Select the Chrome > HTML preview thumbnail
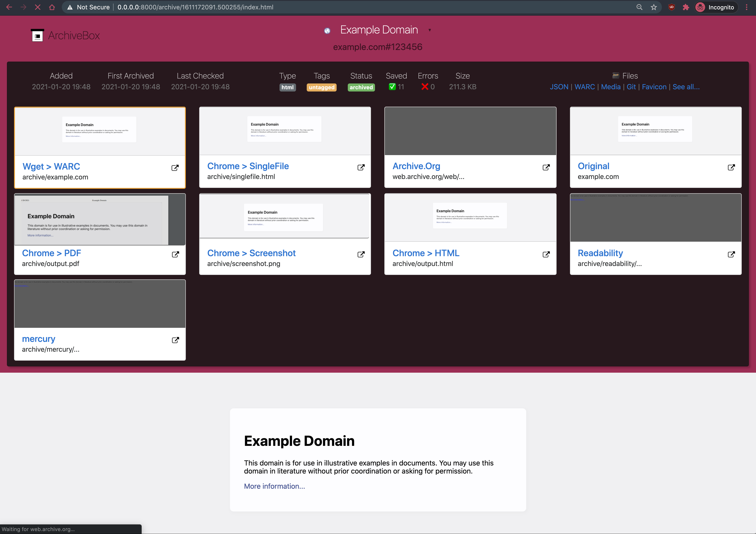Screen dimensions: 756x534 coord(470,217)
